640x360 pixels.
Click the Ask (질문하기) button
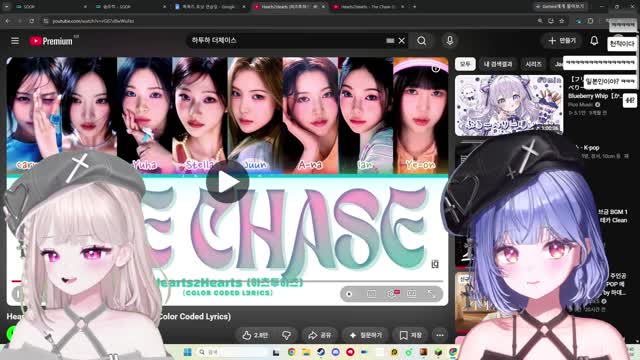[x=366, y=335]
